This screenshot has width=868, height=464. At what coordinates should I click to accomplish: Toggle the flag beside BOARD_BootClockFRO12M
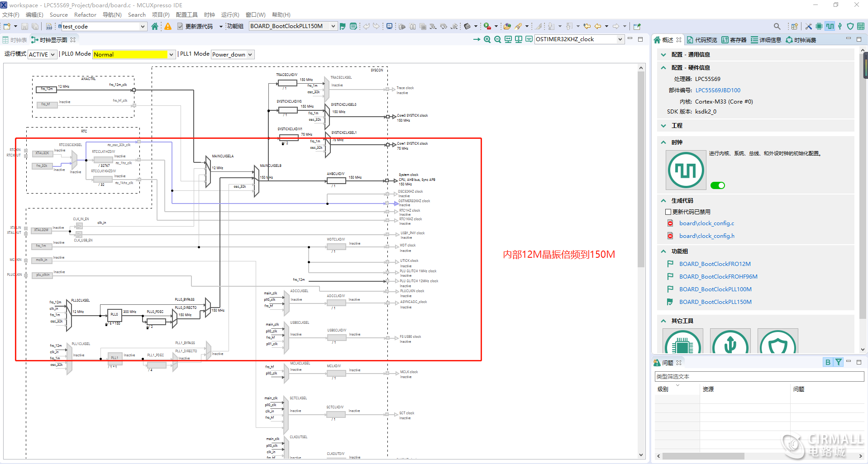click(671, 264)
